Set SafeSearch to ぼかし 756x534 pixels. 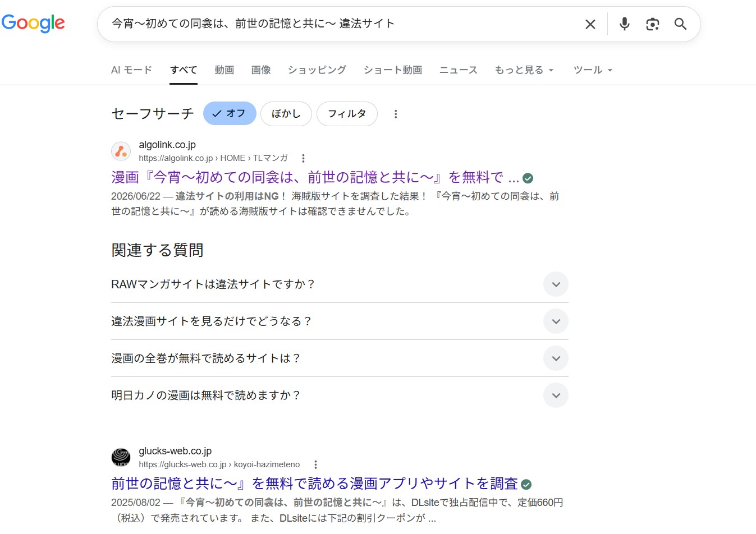tap(286, 114)
